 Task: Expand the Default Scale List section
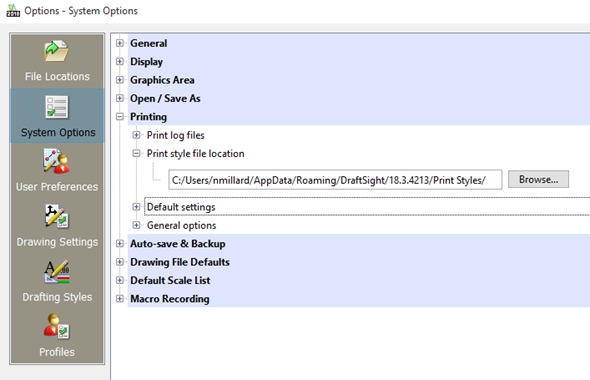click(x=120, y=280)
